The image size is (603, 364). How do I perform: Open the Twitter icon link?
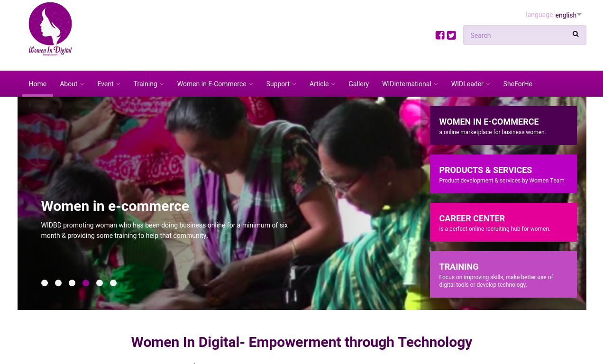[451, 35]
